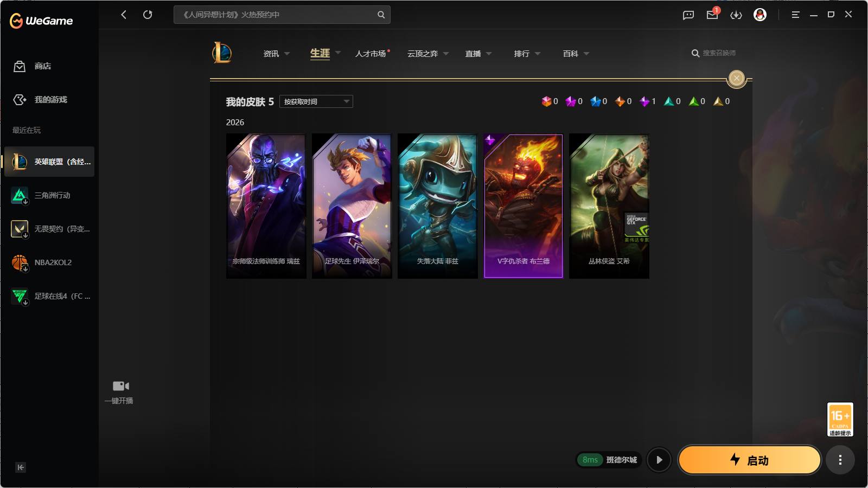
Task: Click the search magnifier in top search bar
Action: pyautogui.click(x=381, y=15)
